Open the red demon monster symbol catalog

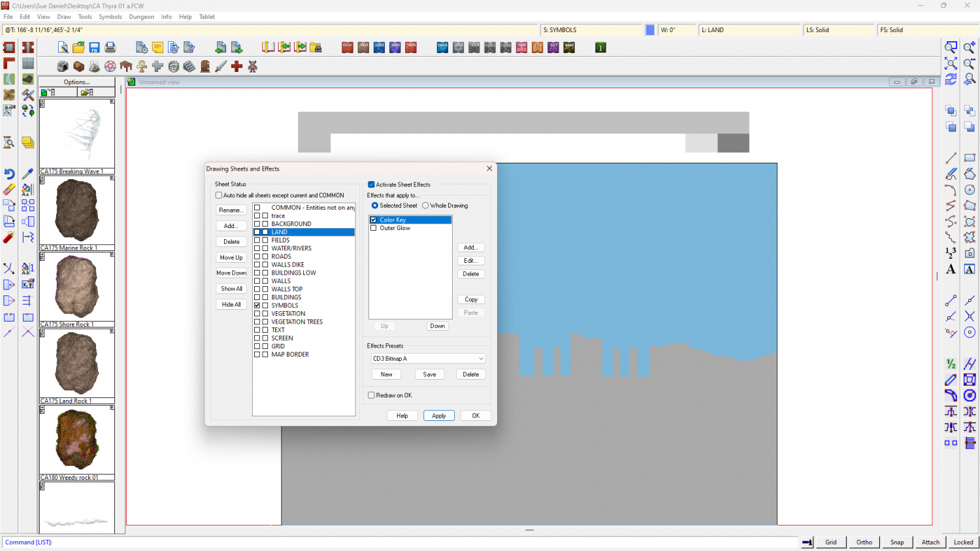coord(252,67)
